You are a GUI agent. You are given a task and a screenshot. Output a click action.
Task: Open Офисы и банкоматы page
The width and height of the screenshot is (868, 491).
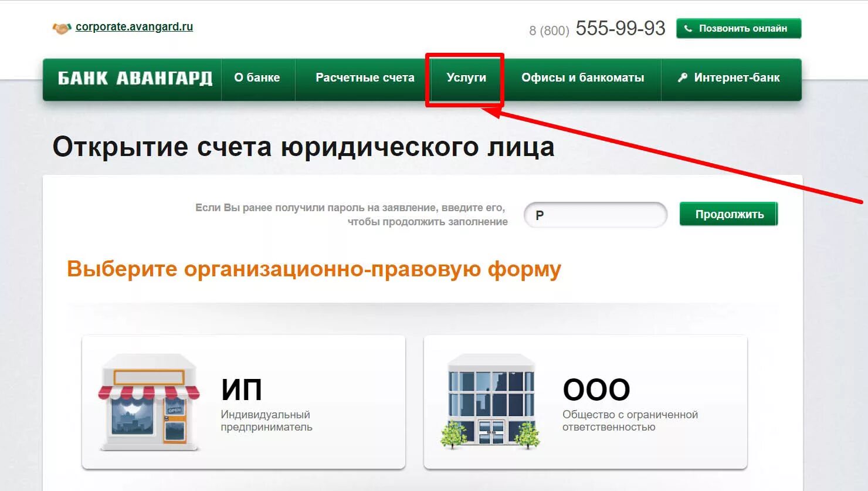pos(583,77)
